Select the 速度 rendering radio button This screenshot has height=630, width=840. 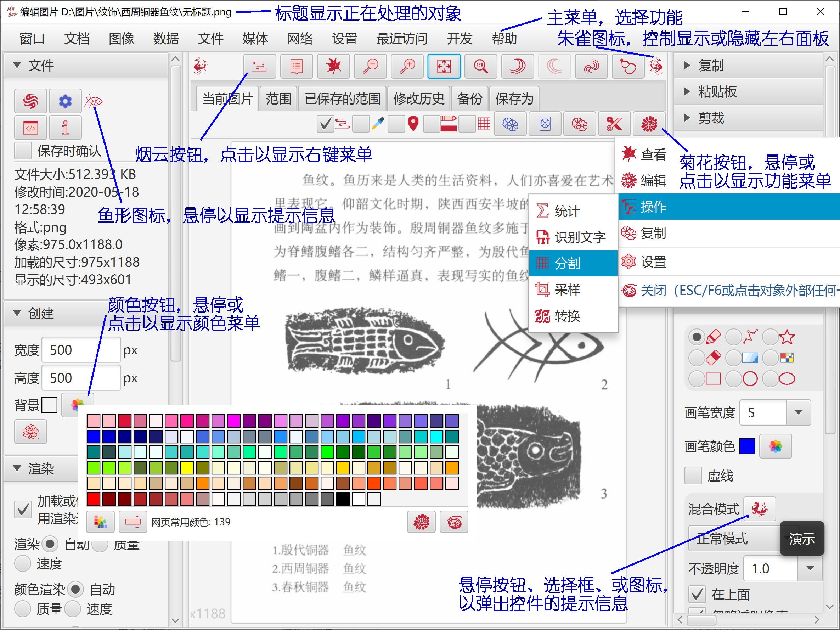coord(23,563)
